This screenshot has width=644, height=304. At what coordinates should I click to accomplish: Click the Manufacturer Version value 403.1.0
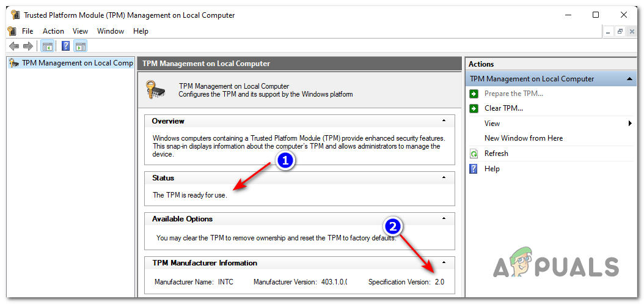pyautogui.click(x=334, y=282)
